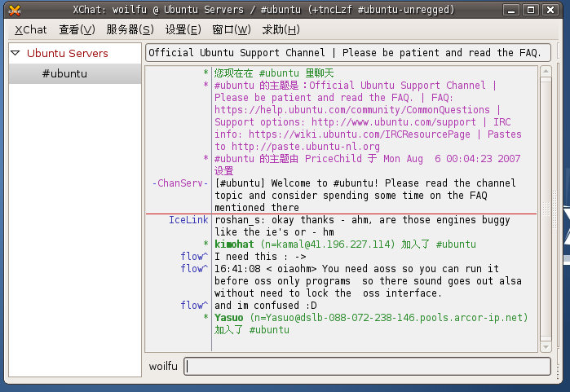Open the 设置(E) menu
The width and height of the screenshot is (570, 392).
click(x=183, y=30)
